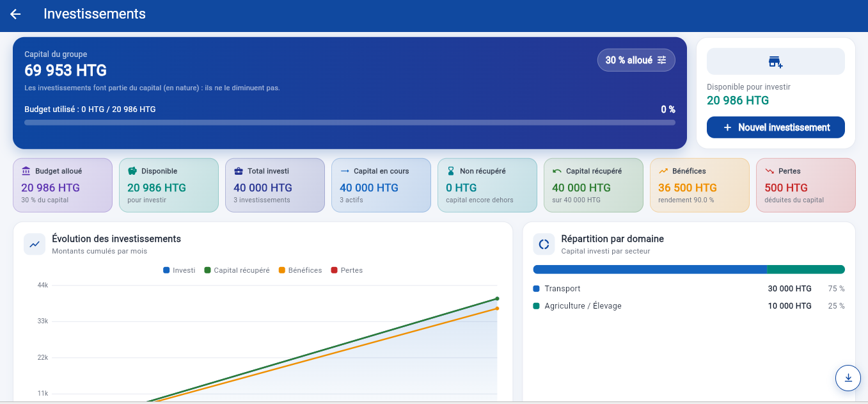Click the round download button
The width and height of the screenshot is (868, 404).
point(848,378)
